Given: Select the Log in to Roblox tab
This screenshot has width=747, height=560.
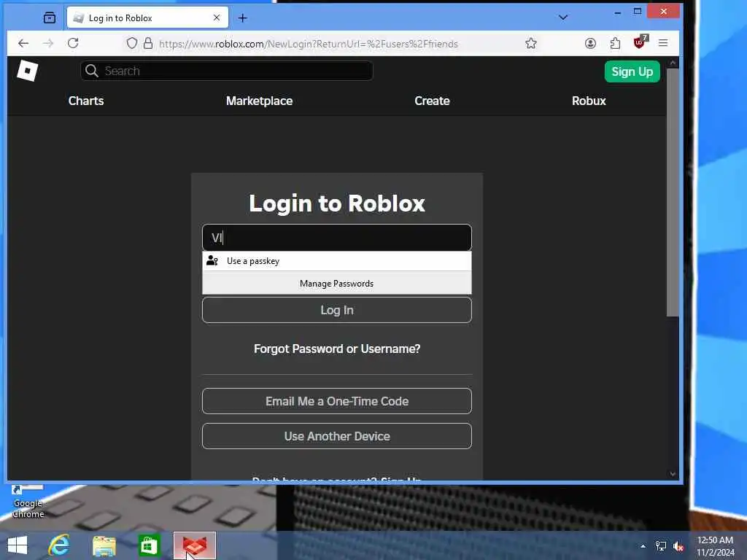Looking at the screenshot, I should 147,17.
